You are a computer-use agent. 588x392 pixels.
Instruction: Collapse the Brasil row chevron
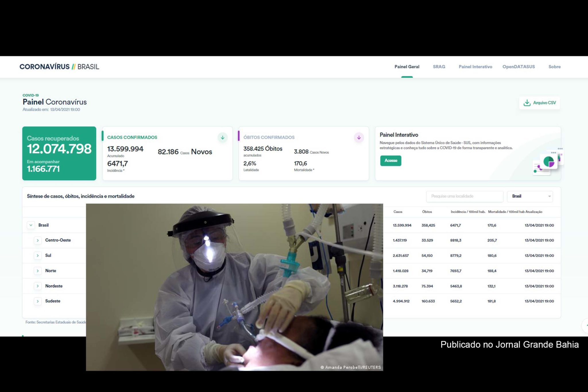31,225
